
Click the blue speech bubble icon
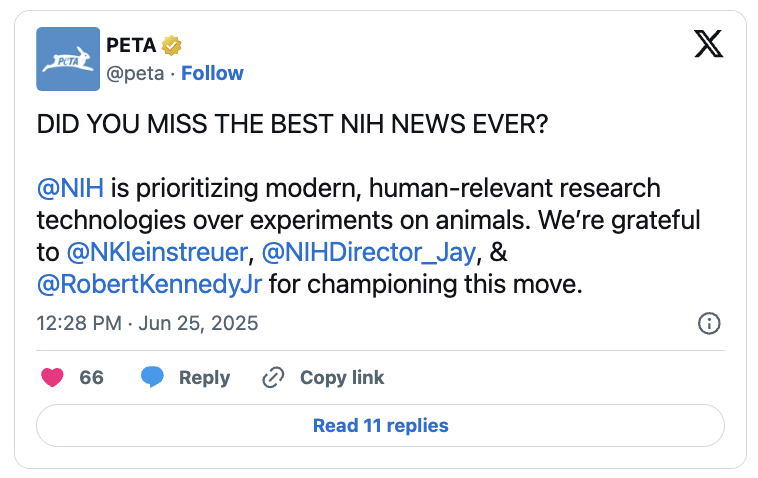pos(152,377)
